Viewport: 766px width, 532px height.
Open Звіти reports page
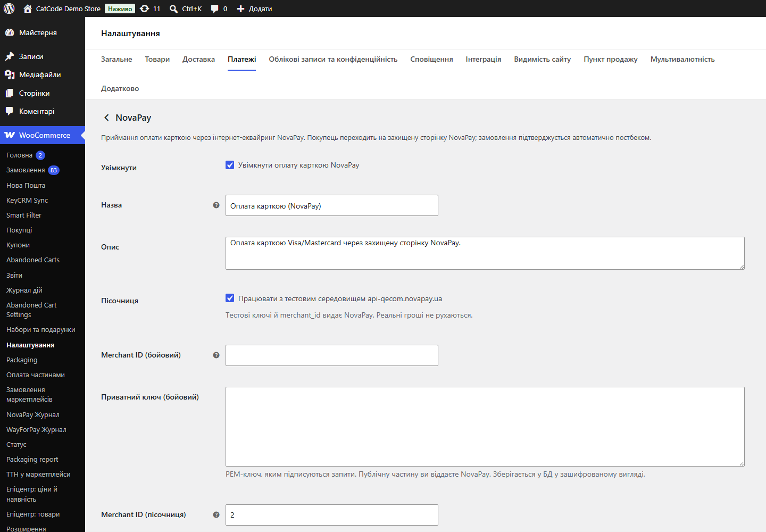click(14, 275)
